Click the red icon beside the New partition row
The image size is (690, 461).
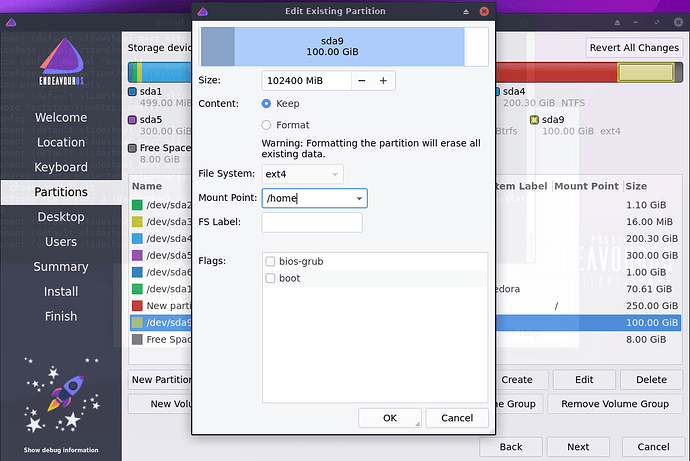138,305
